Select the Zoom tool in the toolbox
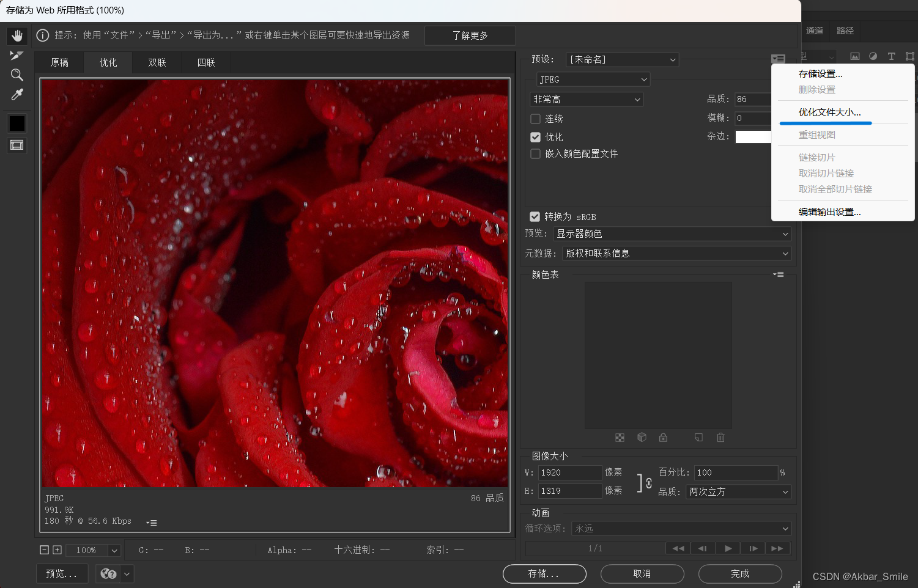Viewport: 918px width, 588px height. pos(17,75)
